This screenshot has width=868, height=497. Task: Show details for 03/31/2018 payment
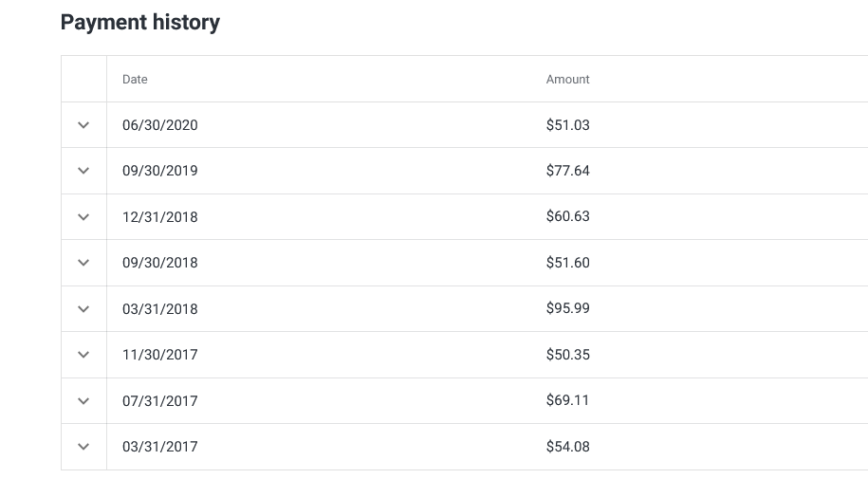click(83, 309)
